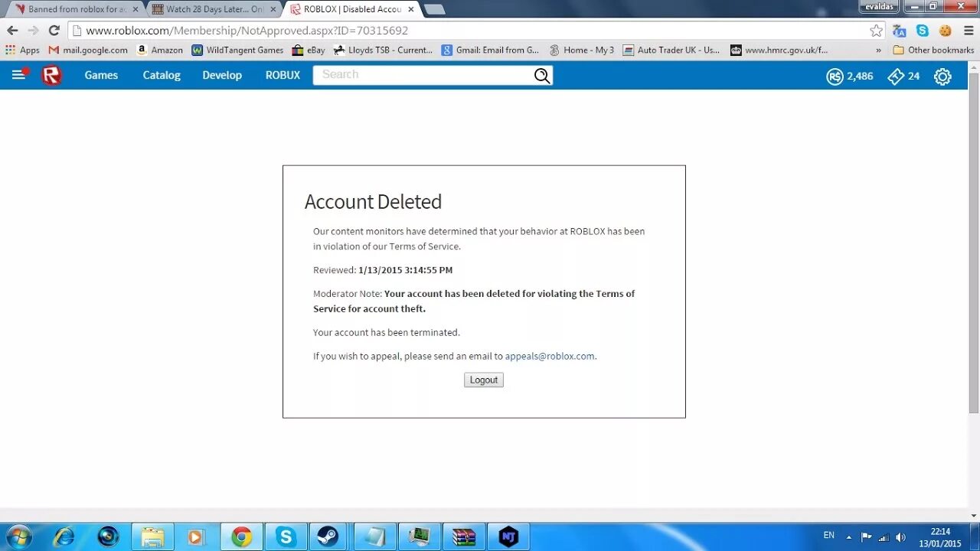Open the Home - My 3 bookmark
Viewport: 980px width, 551px height.
click(582, 50)
